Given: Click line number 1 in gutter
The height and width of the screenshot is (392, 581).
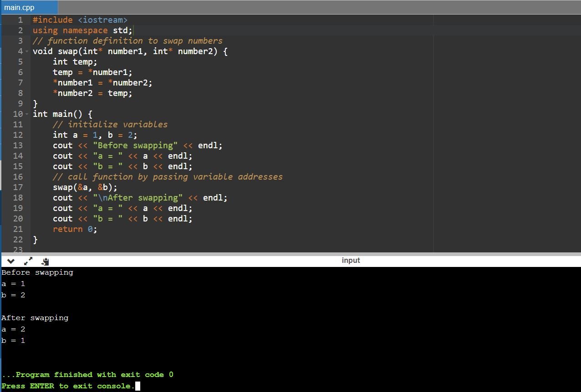Looking at the screenshot, I should [x=20, y=20].
